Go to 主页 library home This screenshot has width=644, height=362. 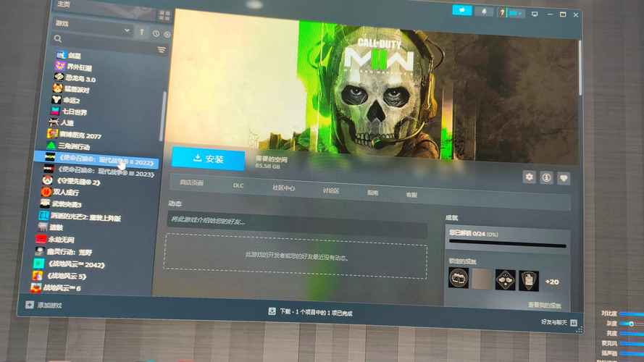click(x=64, y=4)
